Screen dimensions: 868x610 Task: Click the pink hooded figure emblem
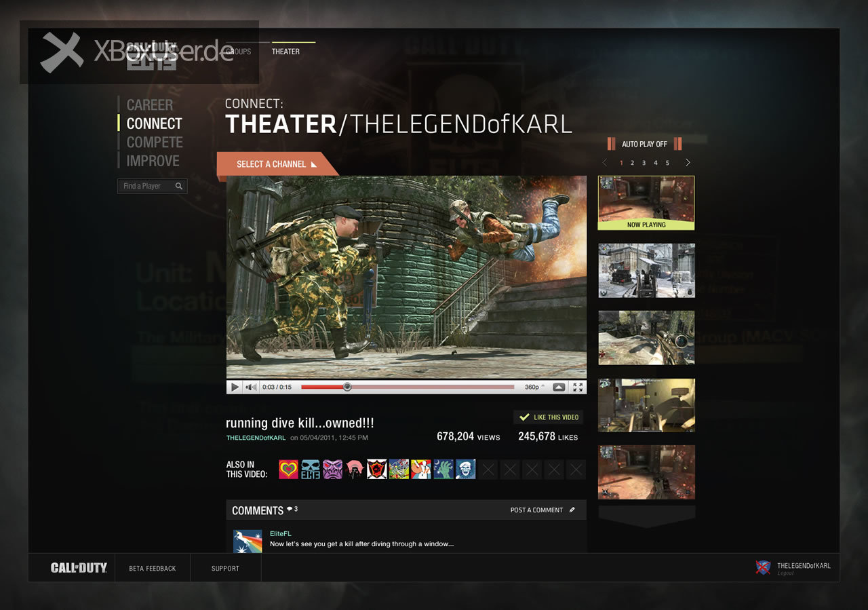(355, 469)
